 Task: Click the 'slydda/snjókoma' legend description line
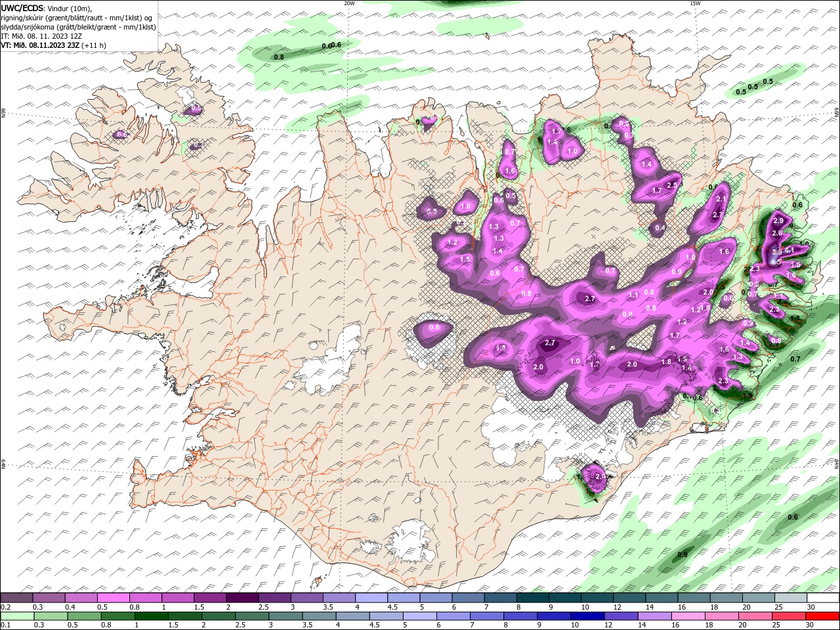[x=78, y=27]
